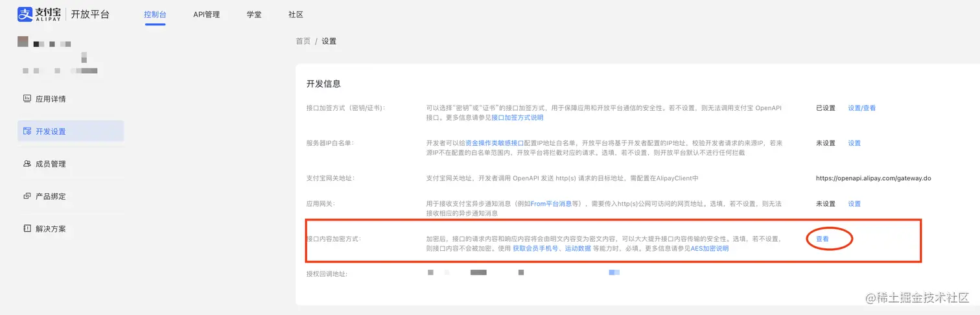Click 设置/查看 for 接口加签方式
Screen dimensions: 980x315
coord(862,108)
